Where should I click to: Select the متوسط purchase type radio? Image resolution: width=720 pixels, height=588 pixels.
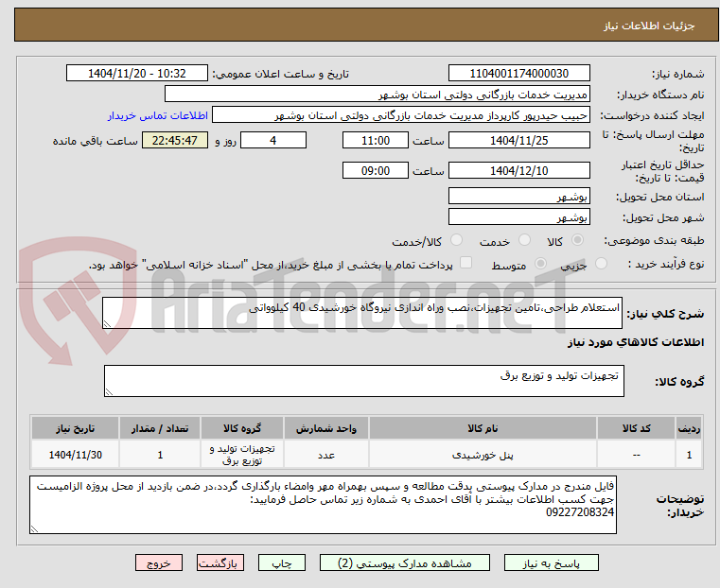tap(540, 263)
